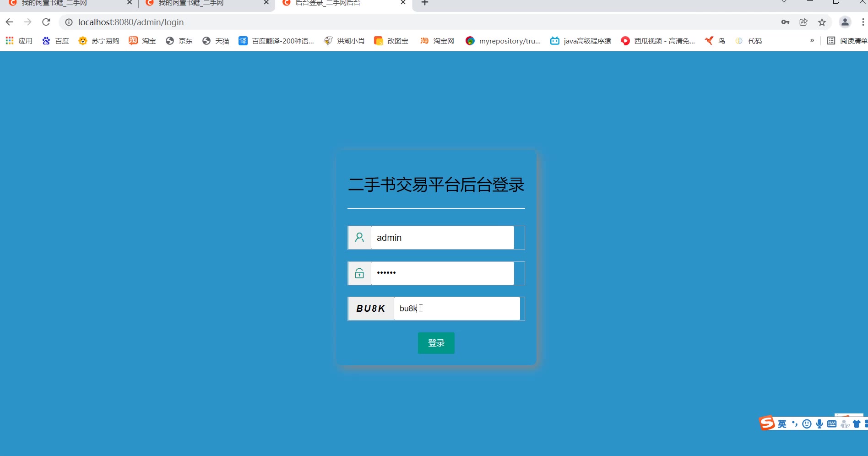Close the second 我的闲置书籍 tab

[266, 3]
